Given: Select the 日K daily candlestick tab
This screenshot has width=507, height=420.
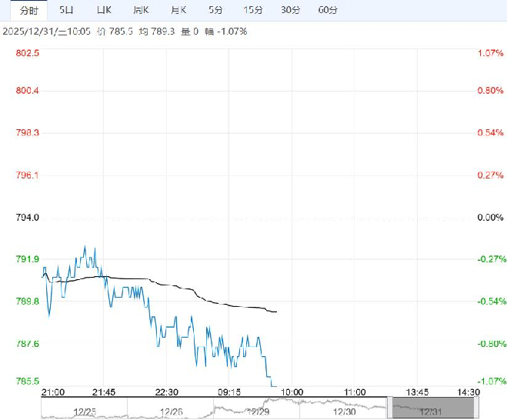Looking at the screenshot, I should point(104,10).
